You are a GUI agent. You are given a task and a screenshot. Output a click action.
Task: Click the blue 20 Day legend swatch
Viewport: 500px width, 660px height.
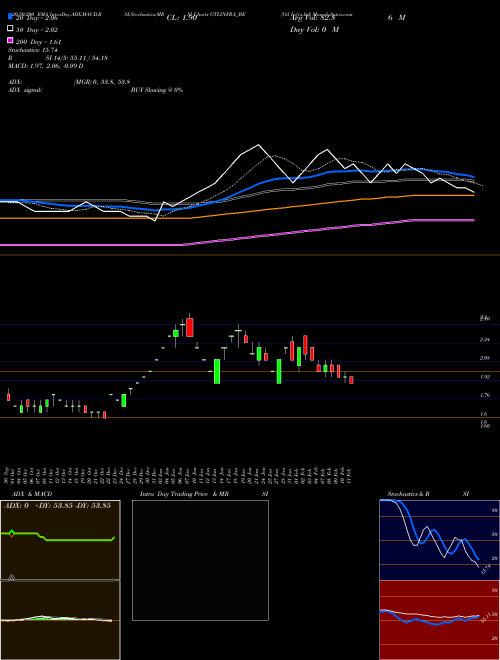click(10, 16)
